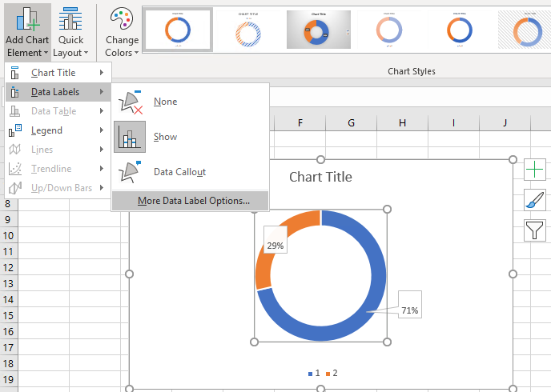
Task: Click the Show data labels icon
Action: pos(130,137)
